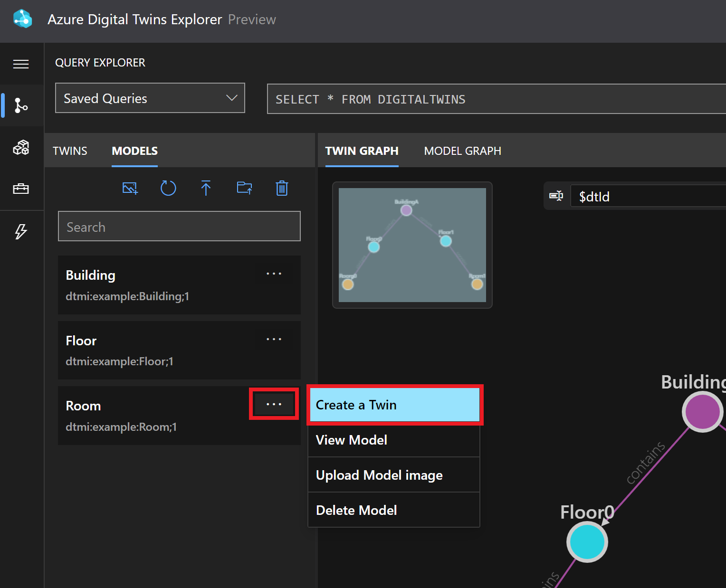Click the Search models input field
The height and width of the screenshot is (588, 726).
tap(179, 226)
